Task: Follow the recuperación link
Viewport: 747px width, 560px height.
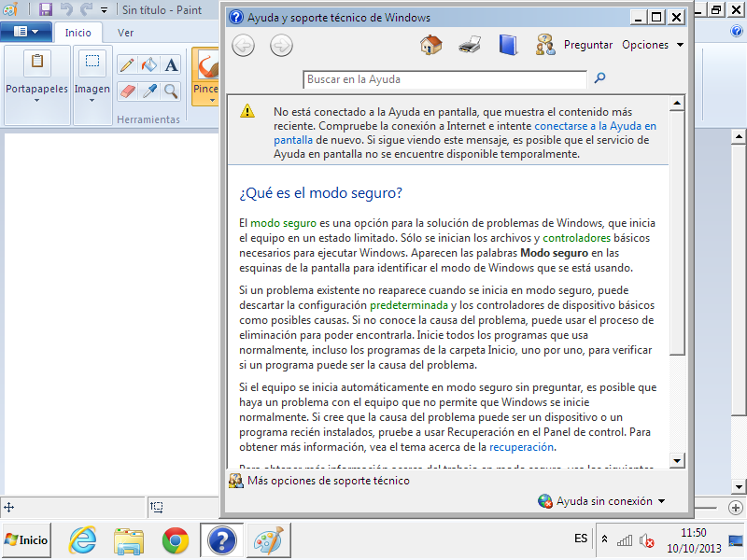Action: 521,447
